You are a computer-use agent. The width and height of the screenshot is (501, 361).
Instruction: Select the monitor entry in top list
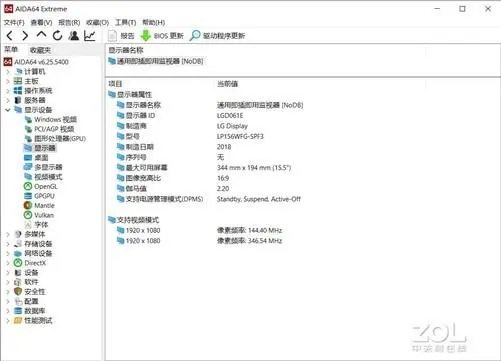(156, 61)
